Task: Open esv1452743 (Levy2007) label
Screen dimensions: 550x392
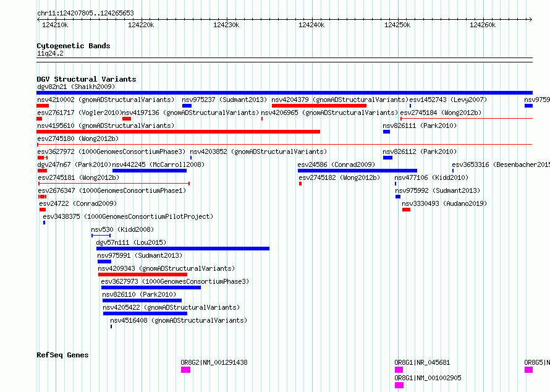Action: [x=448, y=100]
